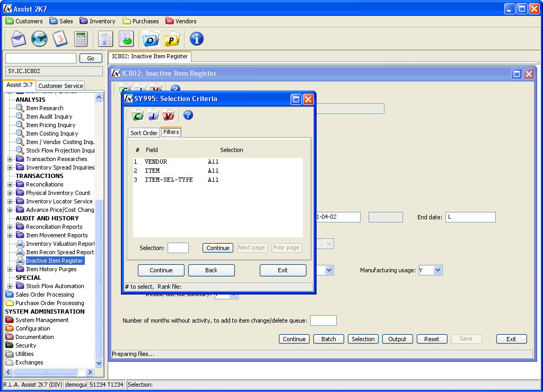Switch to the Sort Order tab
This screenshot has width=543, height=392.
pyautogui.click(x=144, y=133)
